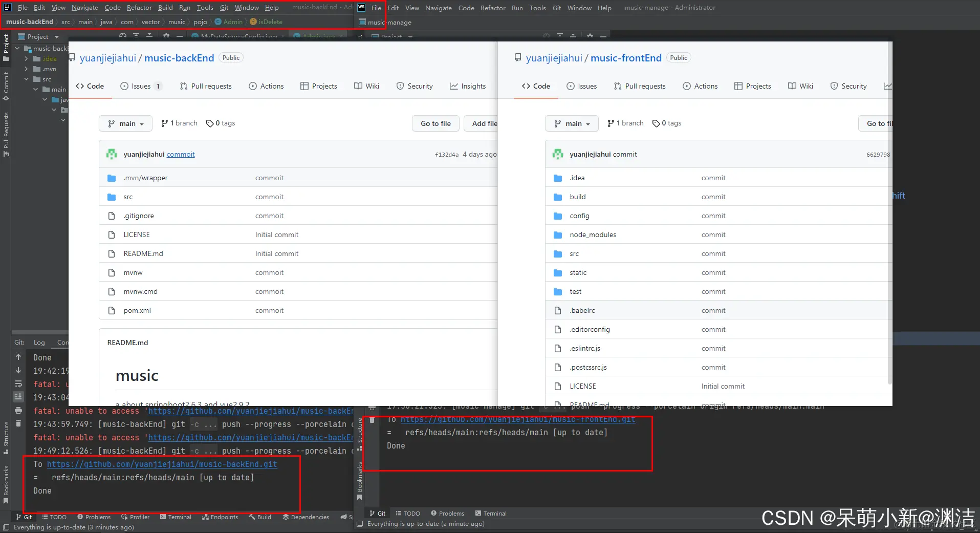Click the repository icon beside yuanjiejiahui / music-frontEnd
This screenshot has width=980, height=533.
click(518, 58)
